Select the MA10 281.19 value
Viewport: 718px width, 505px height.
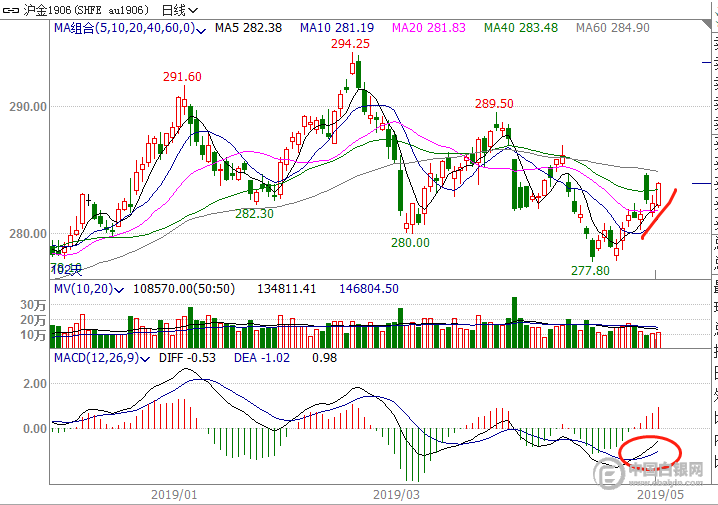[337, 28]
